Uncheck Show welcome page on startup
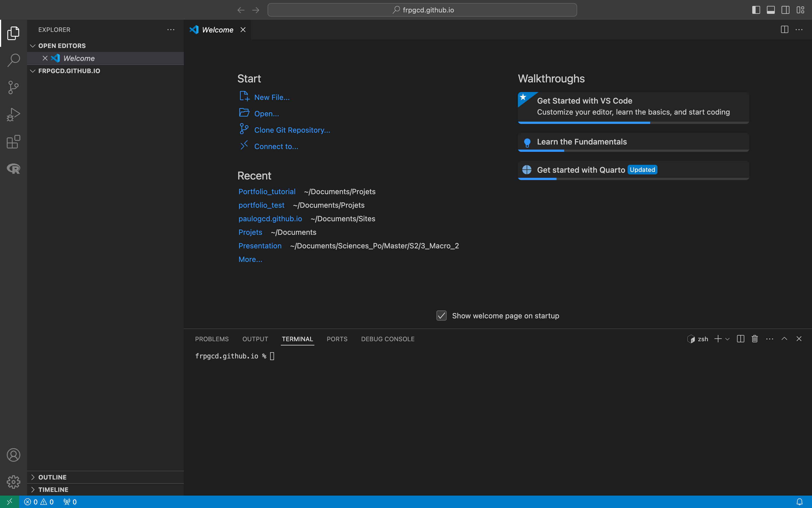Image resolution: width=812 pixels, height=508 pixels. coord(442,316)
